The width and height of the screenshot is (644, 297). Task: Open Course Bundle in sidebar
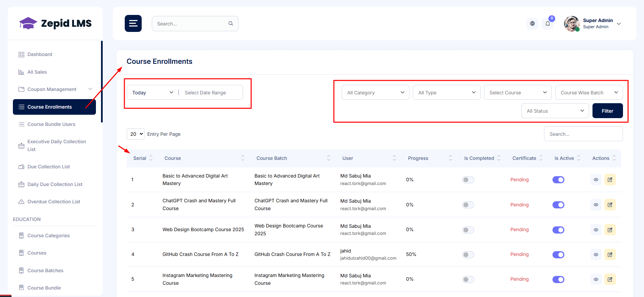coord(54,288)
